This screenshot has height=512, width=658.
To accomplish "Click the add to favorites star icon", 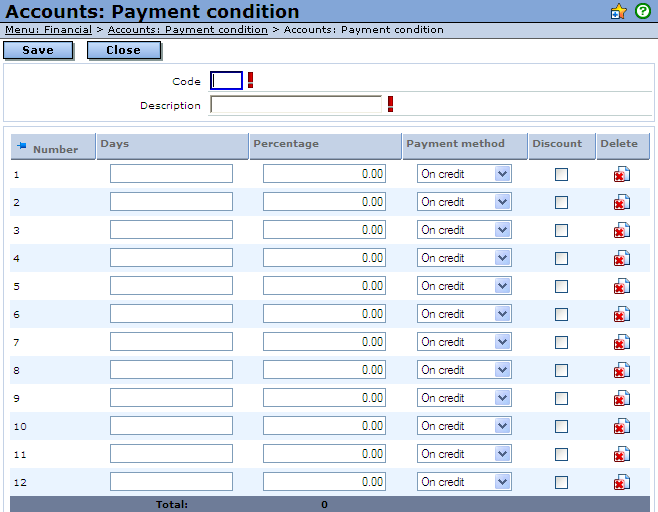I will [619, 12].
